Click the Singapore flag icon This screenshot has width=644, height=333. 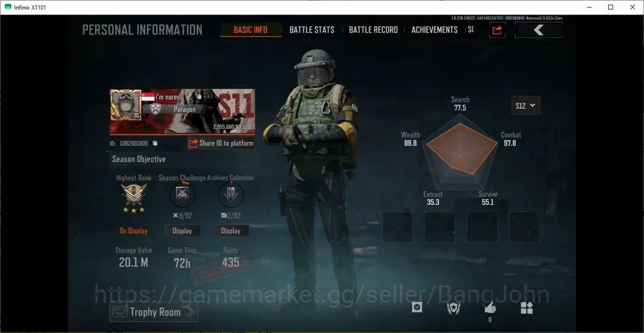[x=148, y=97]
